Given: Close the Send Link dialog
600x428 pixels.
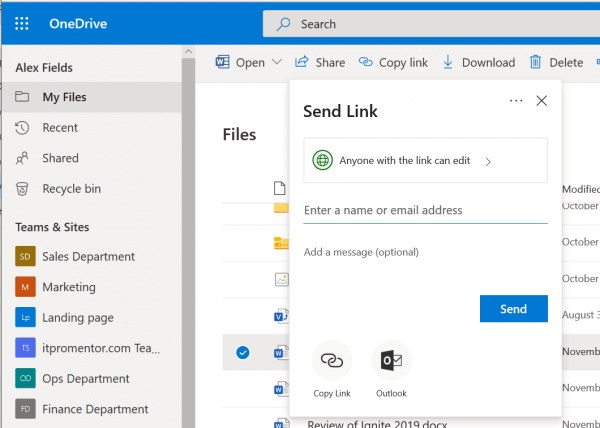Looking at the screenshot, I should [x=541, y=101].
